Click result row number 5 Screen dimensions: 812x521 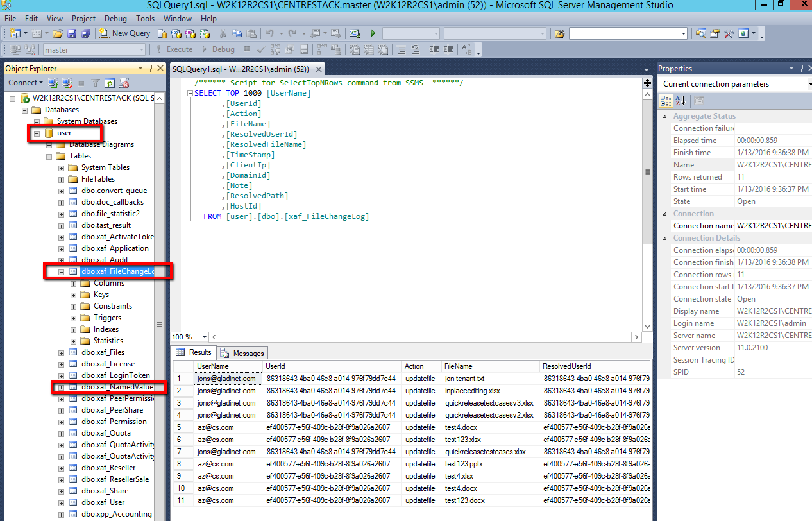183,427
